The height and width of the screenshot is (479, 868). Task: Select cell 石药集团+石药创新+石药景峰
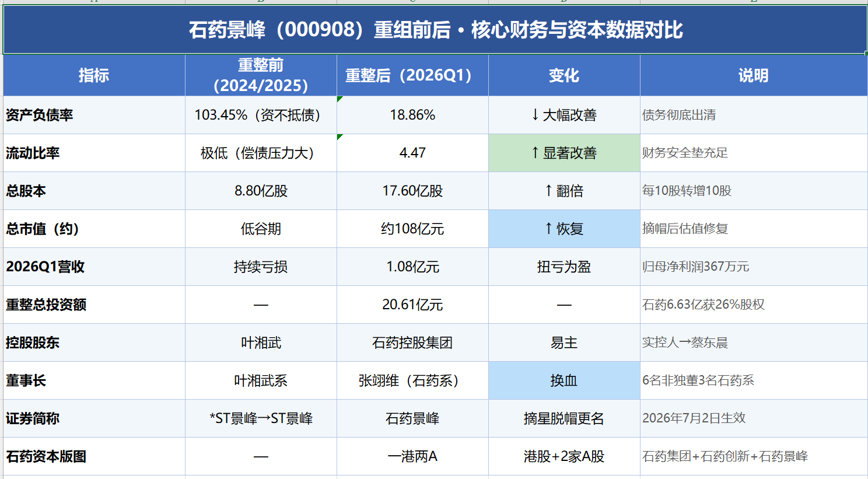(754, 456)
